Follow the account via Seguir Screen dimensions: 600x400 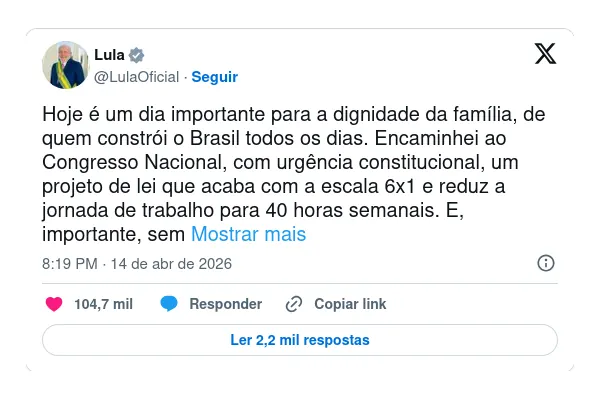pos(214,77)
